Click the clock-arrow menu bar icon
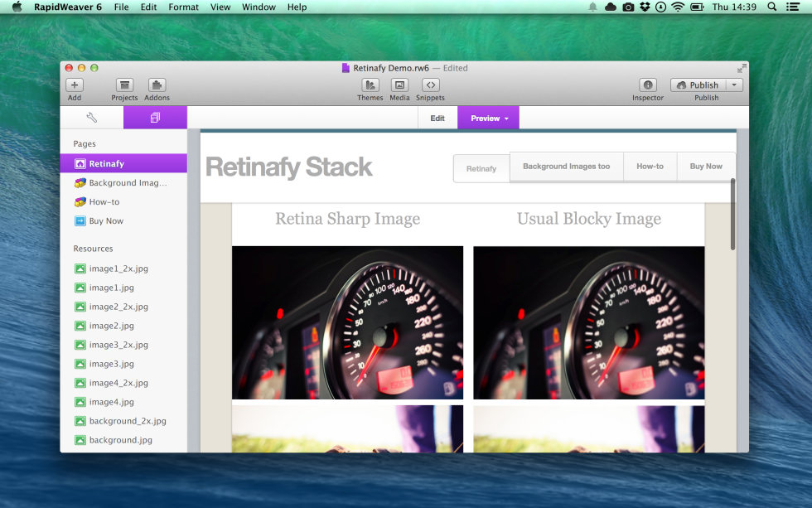Screen dimensions: 812x508 pyautogui.click(x=661, y=7)
